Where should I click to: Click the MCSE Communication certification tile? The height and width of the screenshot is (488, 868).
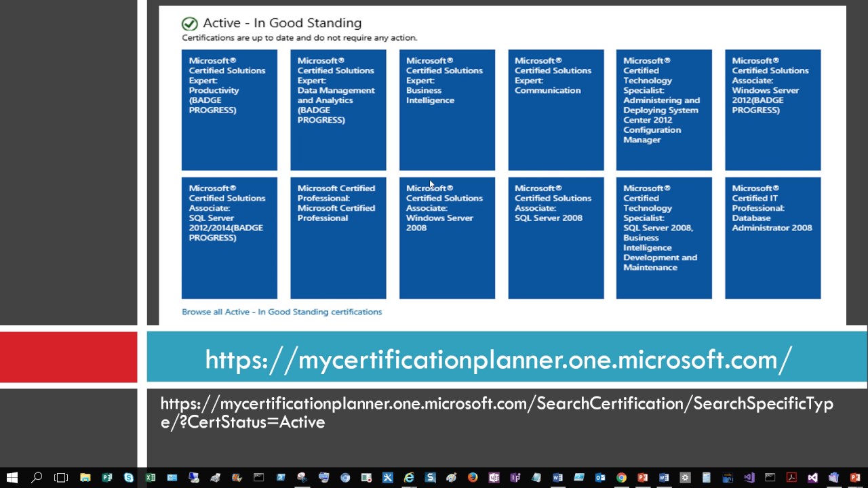(x=556, y=110)
